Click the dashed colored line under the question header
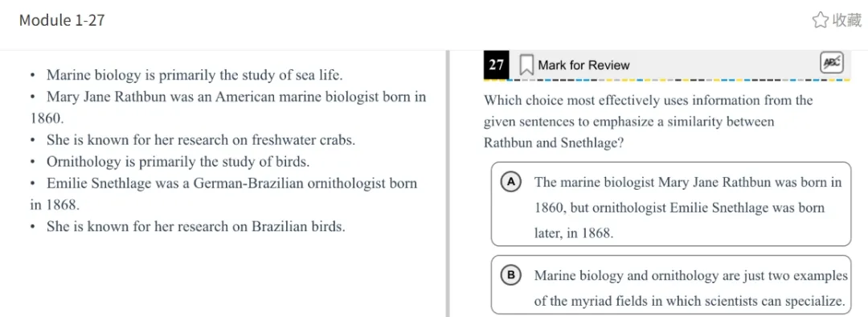The image size is (868, 317). (667, 80)
